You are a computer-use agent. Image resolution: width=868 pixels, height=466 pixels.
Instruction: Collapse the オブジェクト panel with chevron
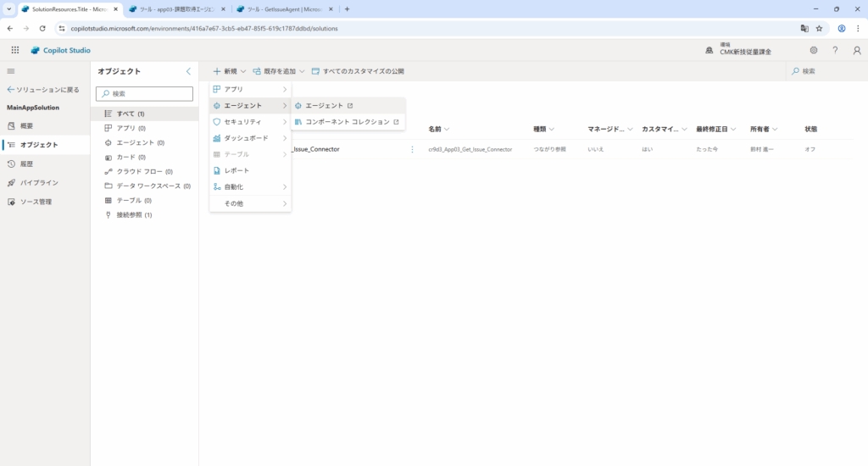(188, 71)
